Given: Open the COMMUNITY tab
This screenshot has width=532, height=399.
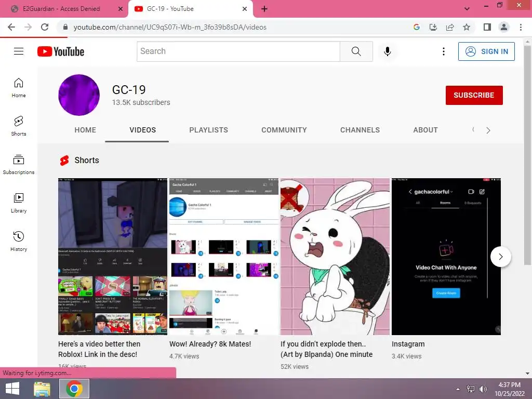Looking at the screenshot, I should click(x=284, y=130).
